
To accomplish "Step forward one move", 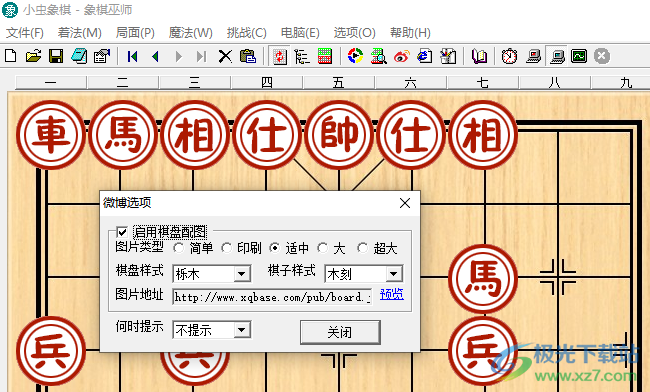I will (x=179, y=56).
